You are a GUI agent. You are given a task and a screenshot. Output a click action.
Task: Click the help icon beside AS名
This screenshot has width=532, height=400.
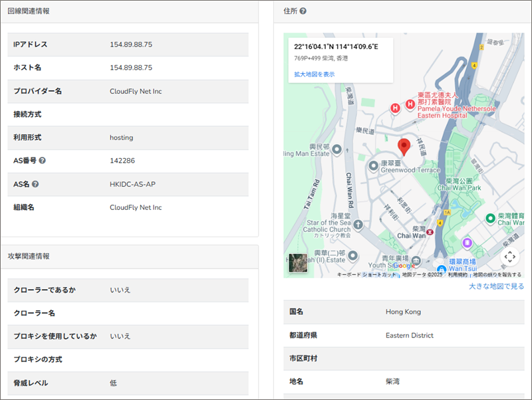(x=35, y=184)
